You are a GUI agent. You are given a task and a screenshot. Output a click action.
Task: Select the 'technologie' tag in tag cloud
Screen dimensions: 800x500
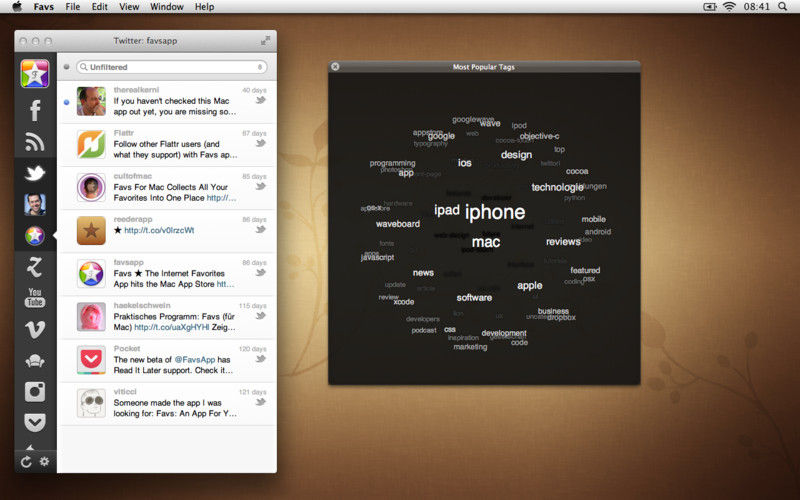[557, 187]
